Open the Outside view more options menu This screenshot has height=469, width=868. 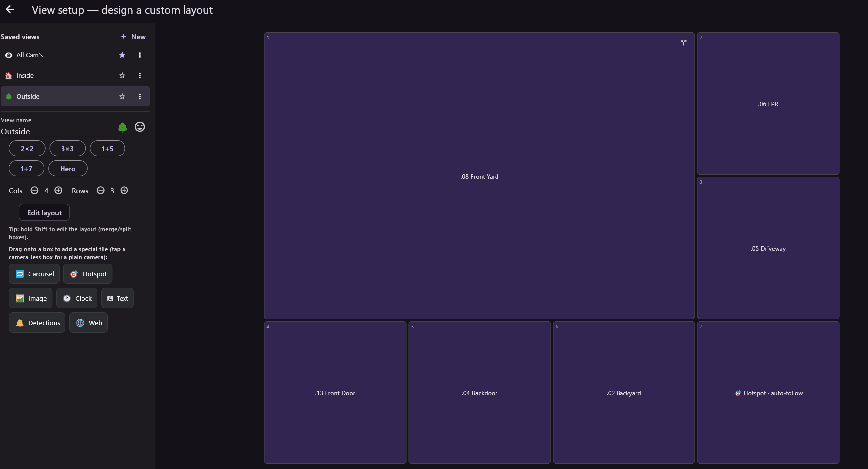click(x=140, y=97)
